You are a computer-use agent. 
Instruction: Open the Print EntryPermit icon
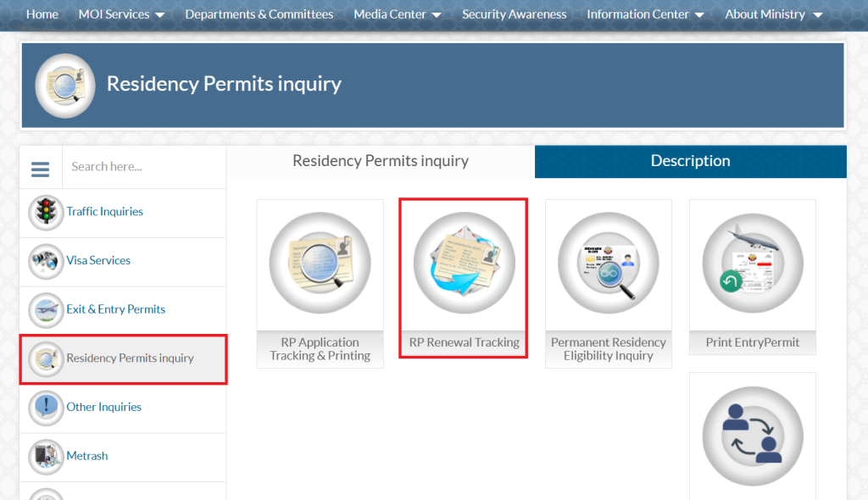tap(753, 263)
